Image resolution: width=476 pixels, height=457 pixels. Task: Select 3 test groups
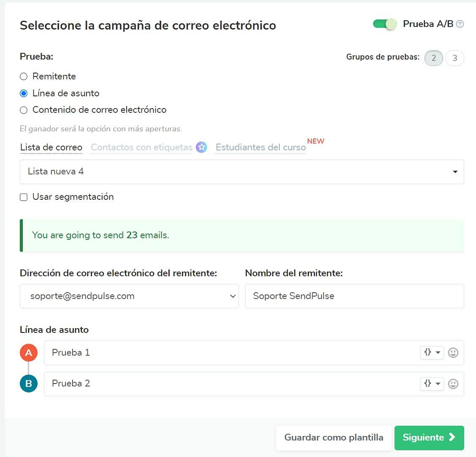[455, 58]
